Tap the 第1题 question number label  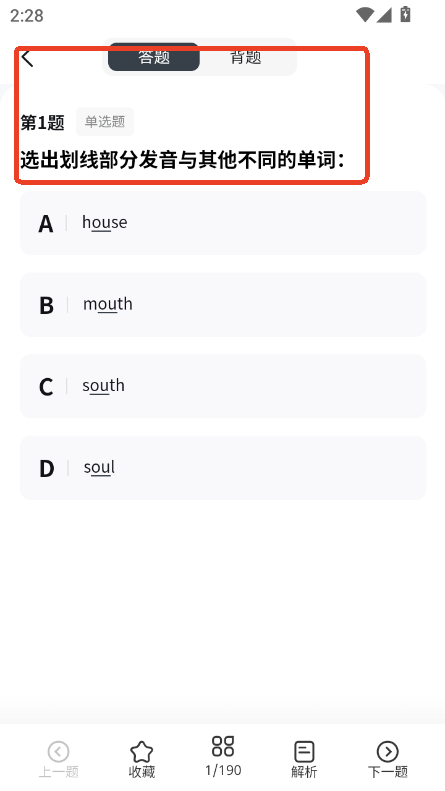(42, 122)
